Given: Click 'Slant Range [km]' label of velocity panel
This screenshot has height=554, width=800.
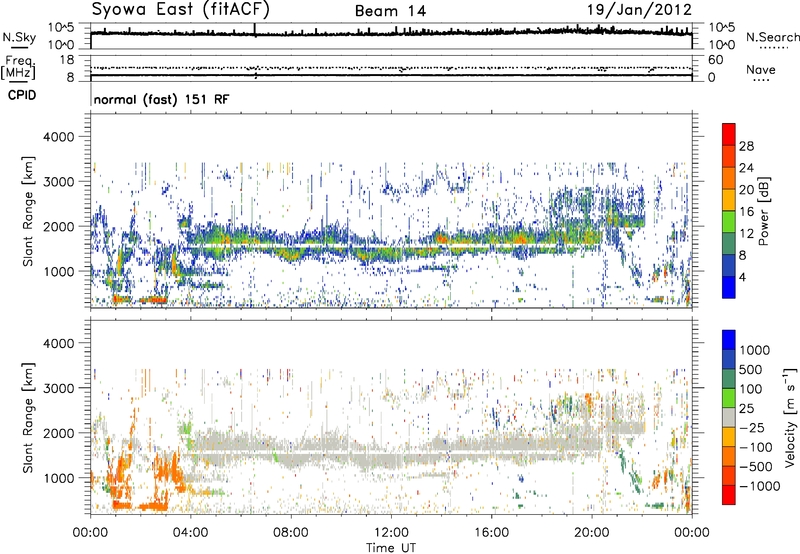Looking at the screenshot, I should click(28, 418).
